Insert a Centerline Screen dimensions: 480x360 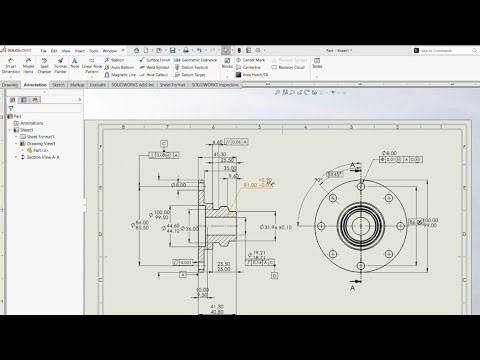(248, 67)
